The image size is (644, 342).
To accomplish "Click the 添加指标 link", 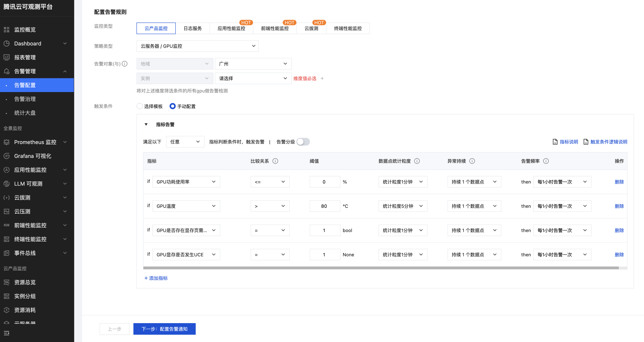I will pos(156,278).
